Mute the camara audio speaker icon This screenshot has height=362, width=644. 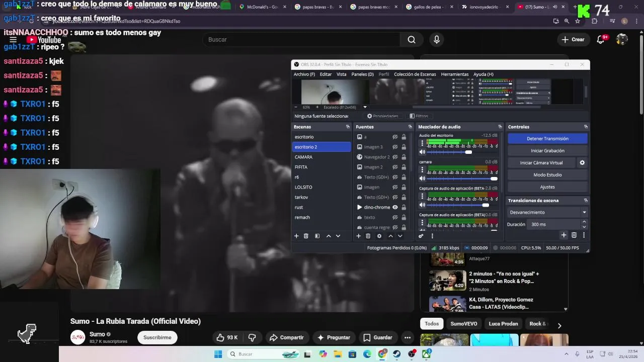pyautogui.click(x=423, y=178)
